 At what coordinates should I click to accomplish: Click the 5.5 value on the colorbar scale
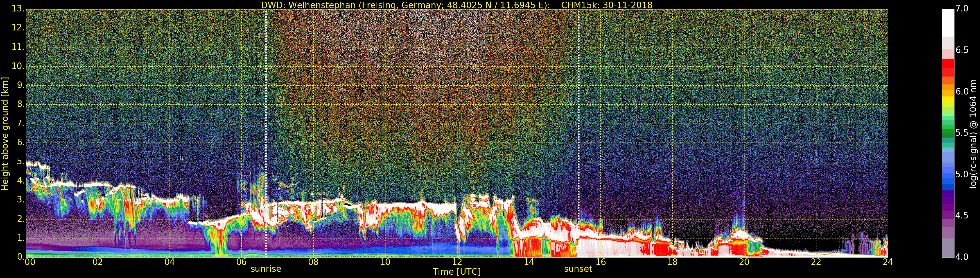tap(962, 132)
